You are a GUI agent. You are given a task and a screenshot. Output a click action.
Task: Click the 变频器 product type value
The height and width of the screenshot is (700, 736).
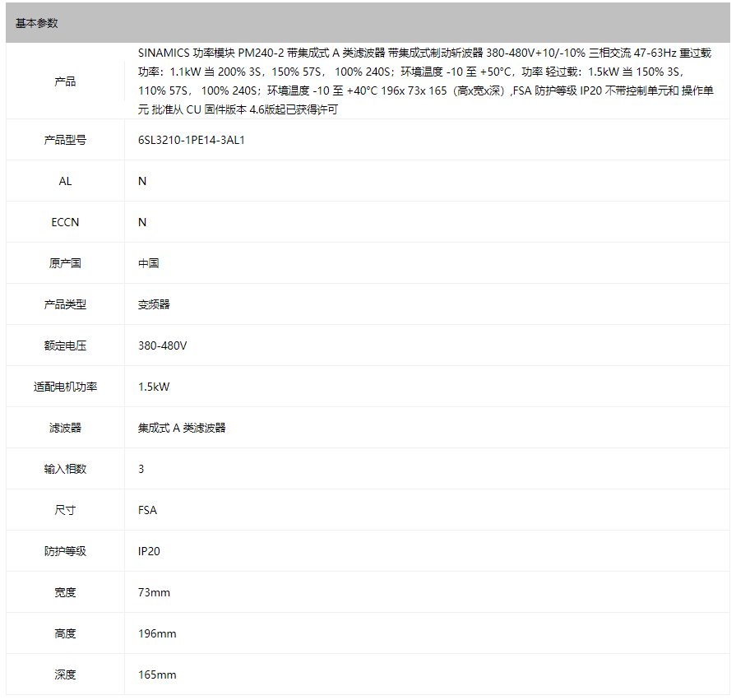pos(154,304)
